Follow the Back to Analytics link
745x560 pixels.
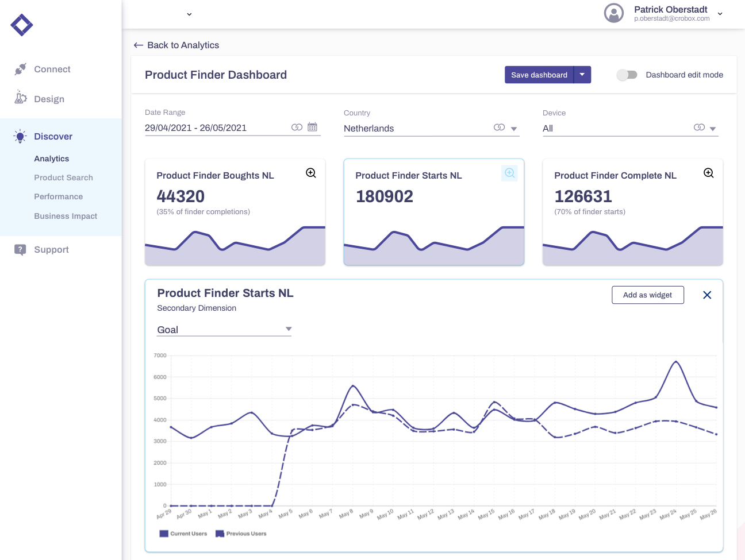pos(176,45)
